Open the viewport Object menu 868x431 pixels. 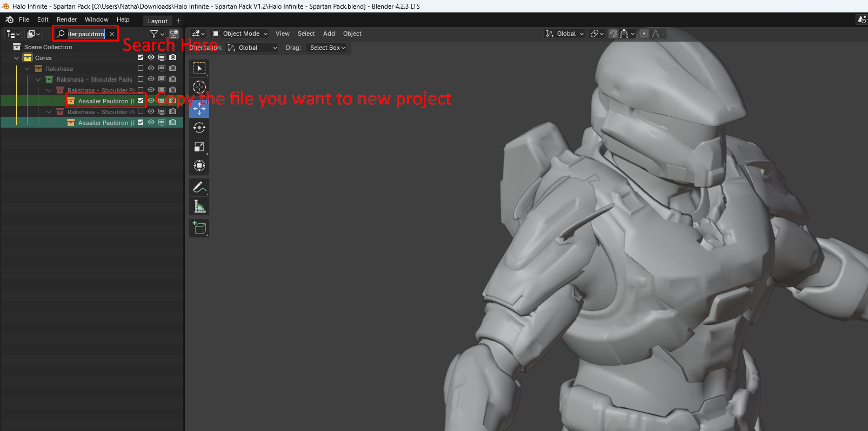[x=352, y=34]
